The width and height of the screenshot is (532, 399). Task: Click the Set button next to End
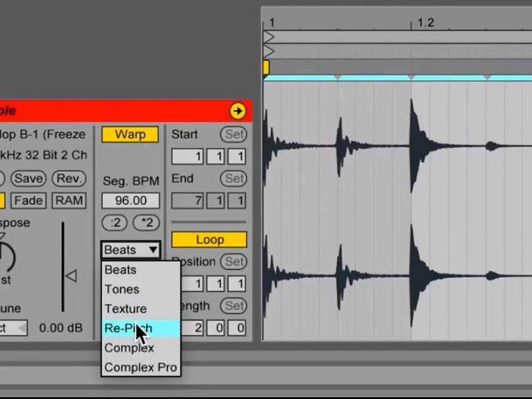(234, 178)
